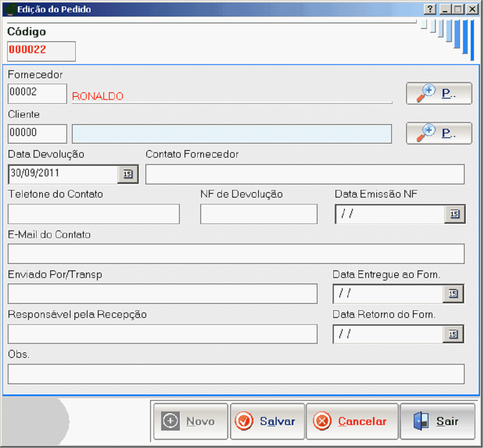The image size is (483, 448).
Task: Click the help question mark in title bar
Action: (x=430, y=9)
